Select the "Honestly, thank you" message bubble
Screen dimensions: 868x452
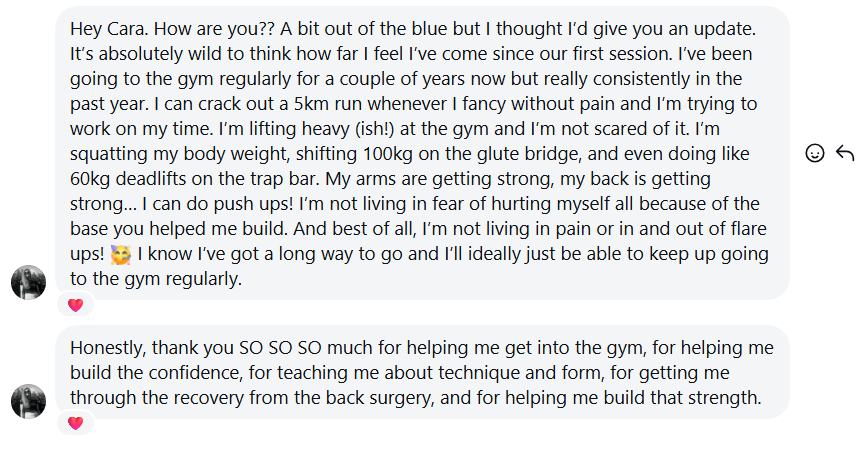point(422,372)
